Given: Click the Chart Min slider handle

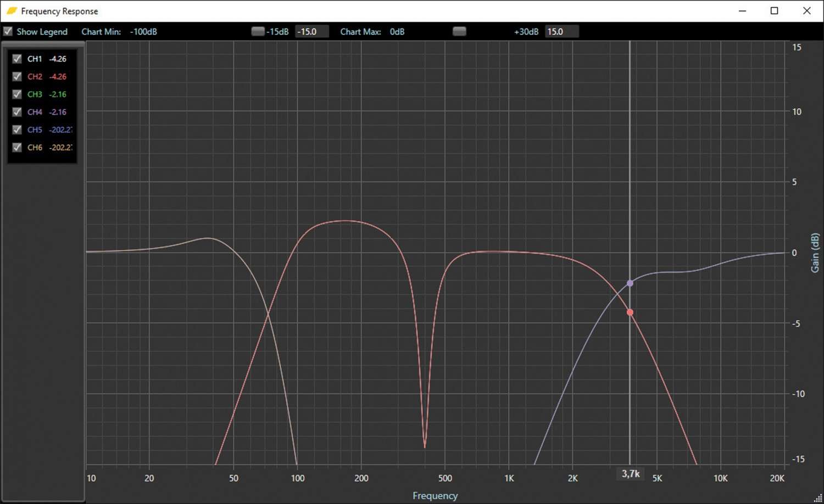Looking at the screenshot, I should (258, 31).
